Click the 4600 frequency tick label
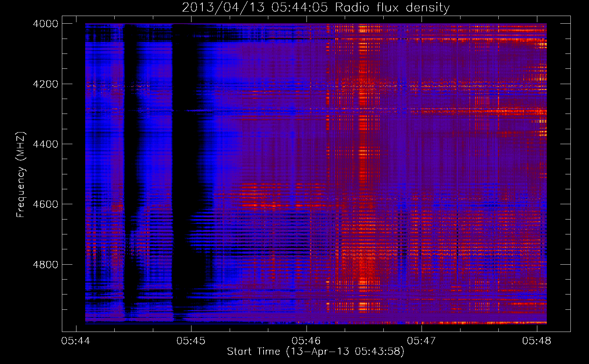The image size is (589, 364). point(46,204)
